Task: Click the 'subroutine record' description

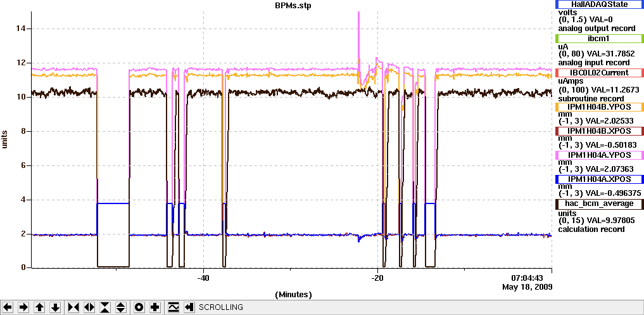Action: tap(591, 99)
